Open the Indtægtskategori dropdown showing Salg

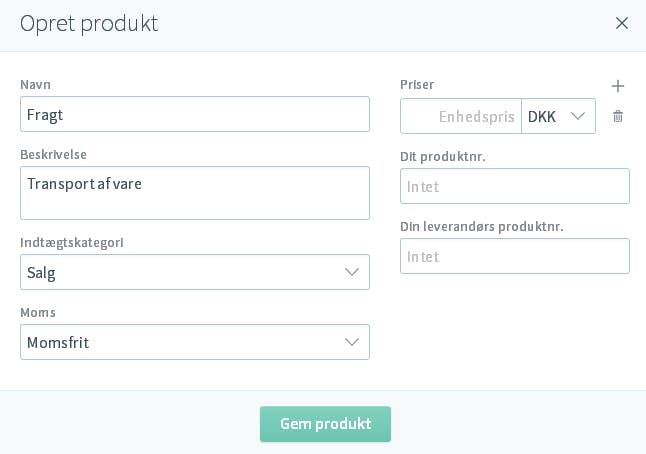[x=195, y=272]
